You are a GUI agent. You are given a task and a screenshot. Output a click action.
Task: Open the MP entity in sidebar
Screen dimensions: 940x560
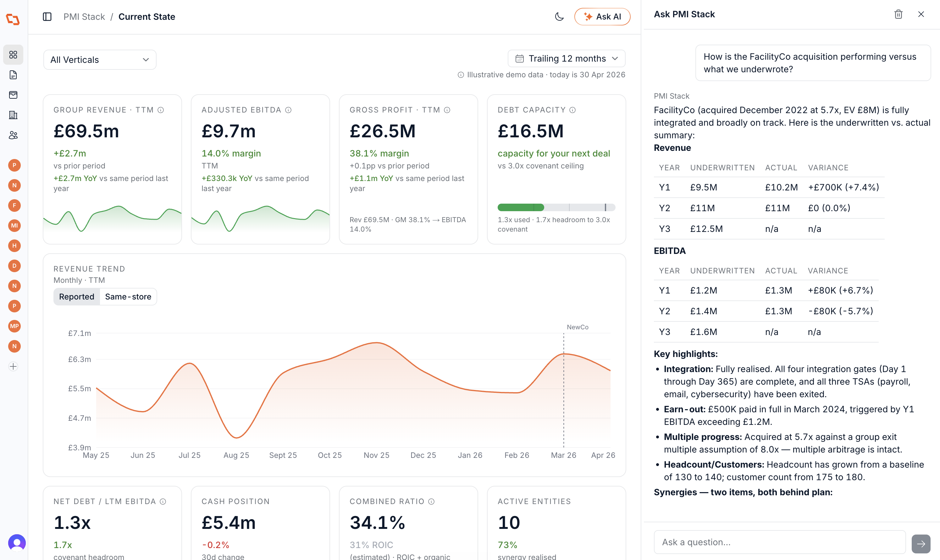click(x=14, y=326)
